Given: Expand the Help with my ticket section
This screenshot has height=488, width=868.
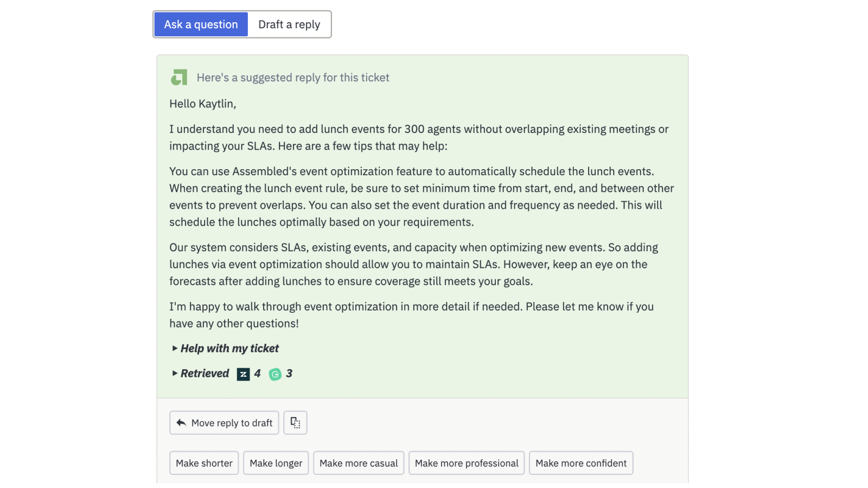Looking at the screenshot, I should [229, 348].
